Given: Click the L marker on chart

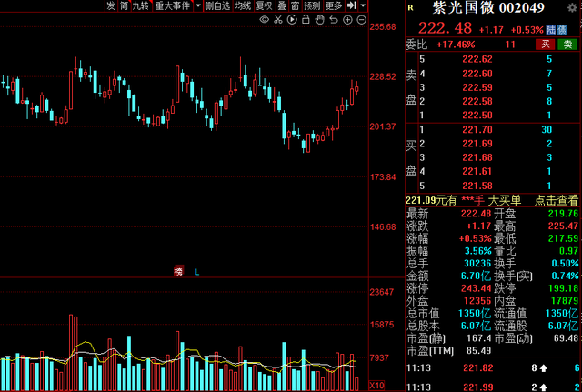Looking at the screenshot, I should (x=196, y=273).
